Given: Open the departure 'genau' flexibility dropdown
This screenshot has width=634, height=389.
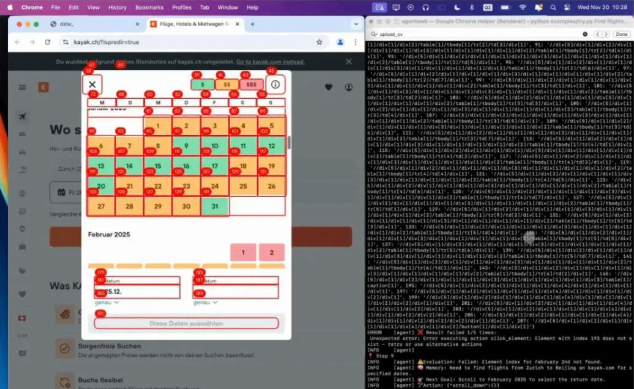Looking at the screenshot, I should (x=107, y=302).
